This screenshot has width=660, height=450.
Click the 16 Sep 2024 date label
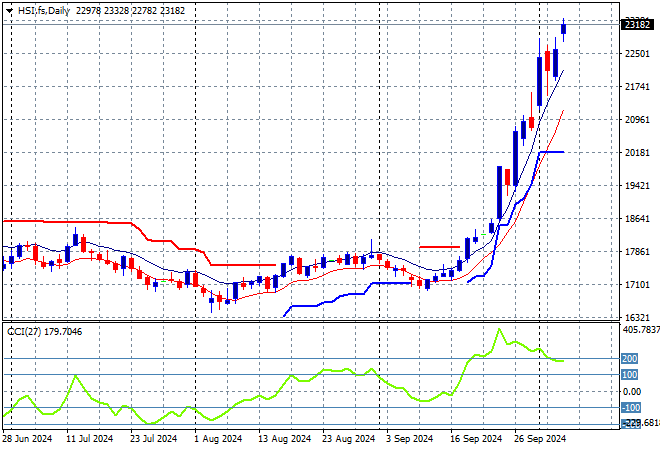point(475,438)
